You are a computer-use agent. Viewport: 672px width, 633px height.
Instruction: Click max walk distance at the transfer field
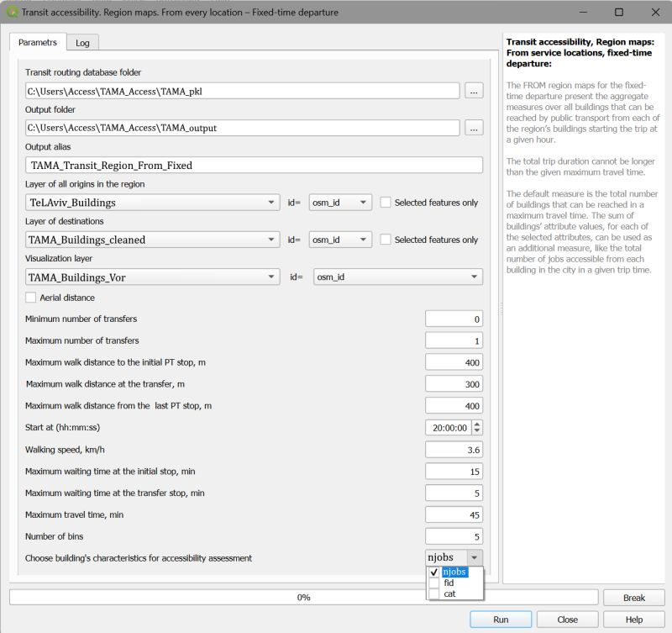tap(454, 384)
